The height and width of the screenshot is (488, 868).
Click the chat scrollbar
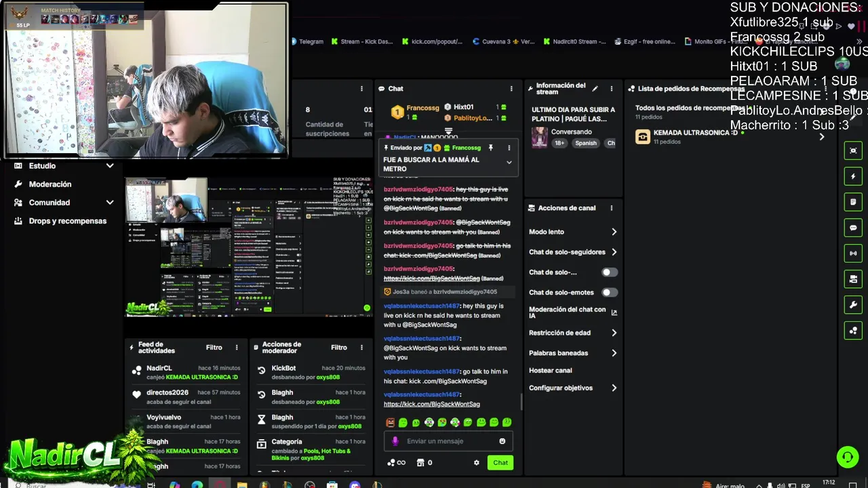pyautogui.click(x=521, y=403)
